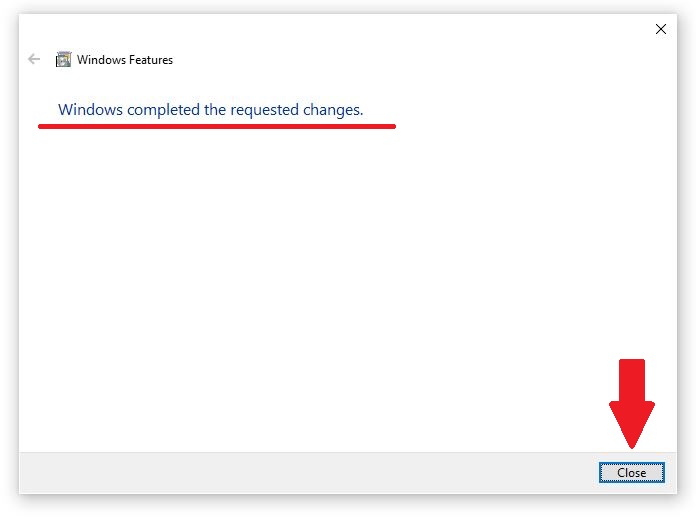
Task: Click the tip of the red arrow
Action: 632,446
